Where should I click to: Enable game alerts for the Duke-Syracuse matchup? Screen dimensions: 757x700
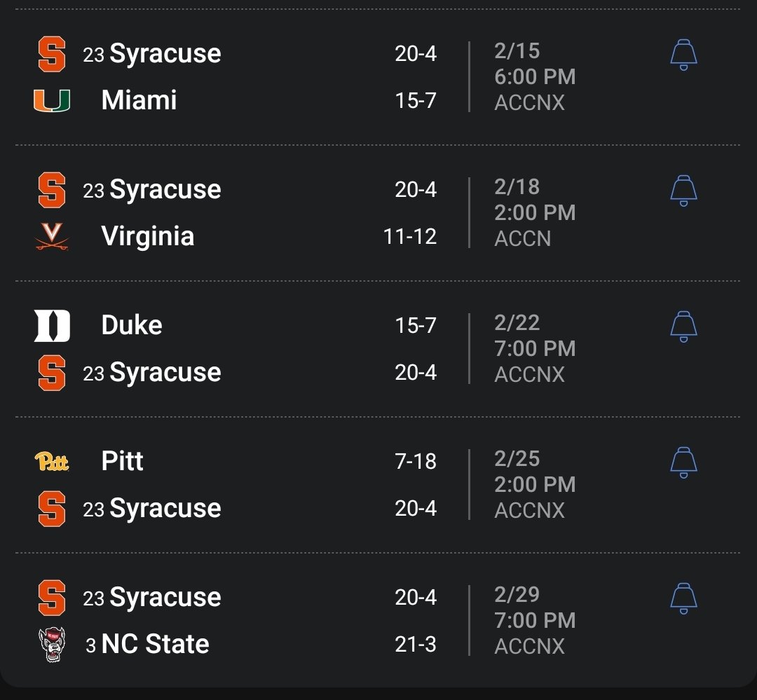[683, 326]
